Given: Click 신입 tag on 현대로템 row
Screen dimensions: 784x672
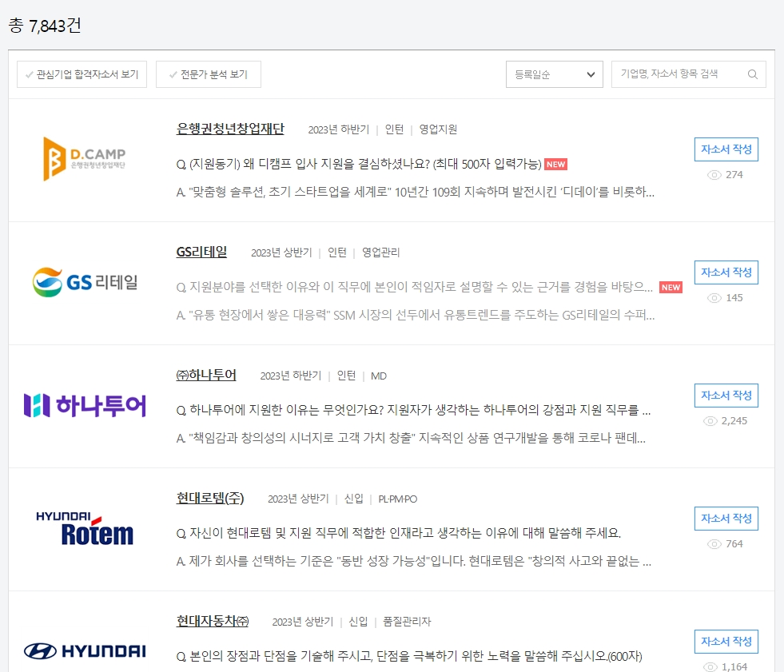Looking at the screenshot, I should point(353,499).
